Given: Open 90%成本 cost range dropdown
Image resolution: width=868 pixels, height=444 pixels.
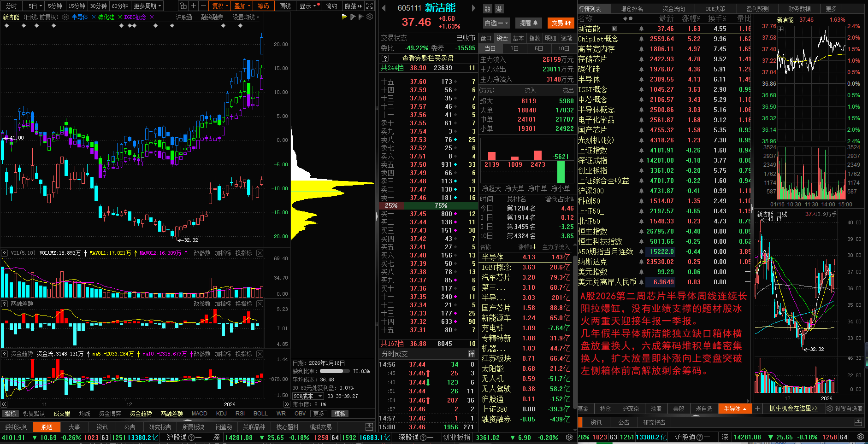Looking at the screenshot, I should point(308,396).
